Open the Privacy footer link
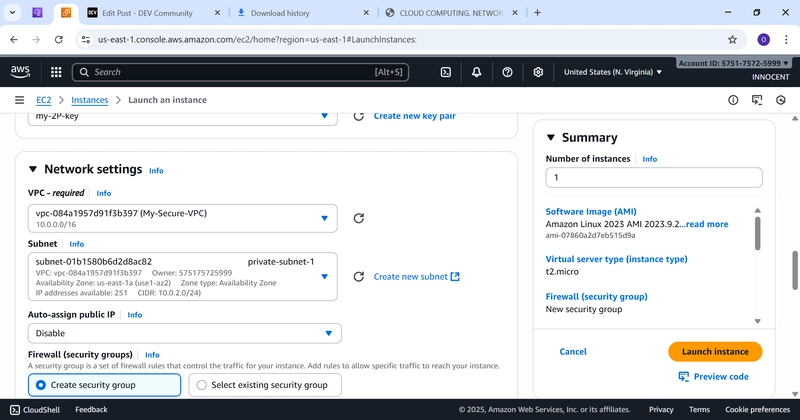This screenshot has width=800, height=420. tap(661, 410)
